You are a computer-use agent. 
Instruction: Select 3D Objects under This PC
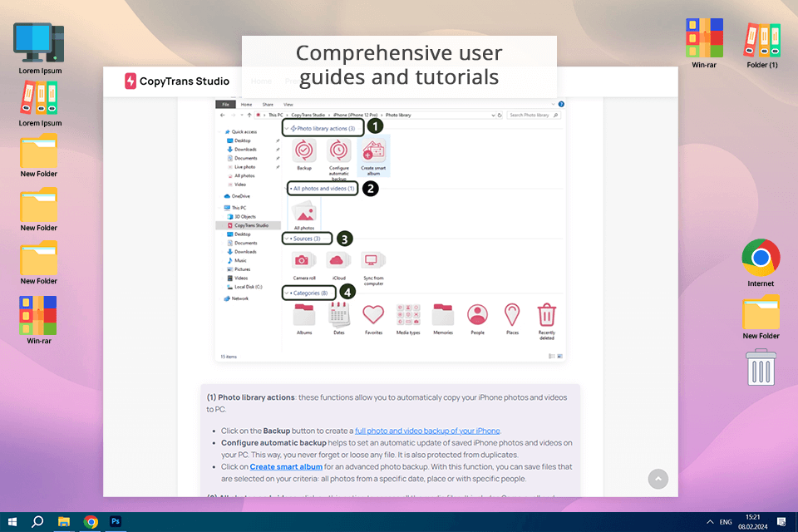(x=242, y=216)
